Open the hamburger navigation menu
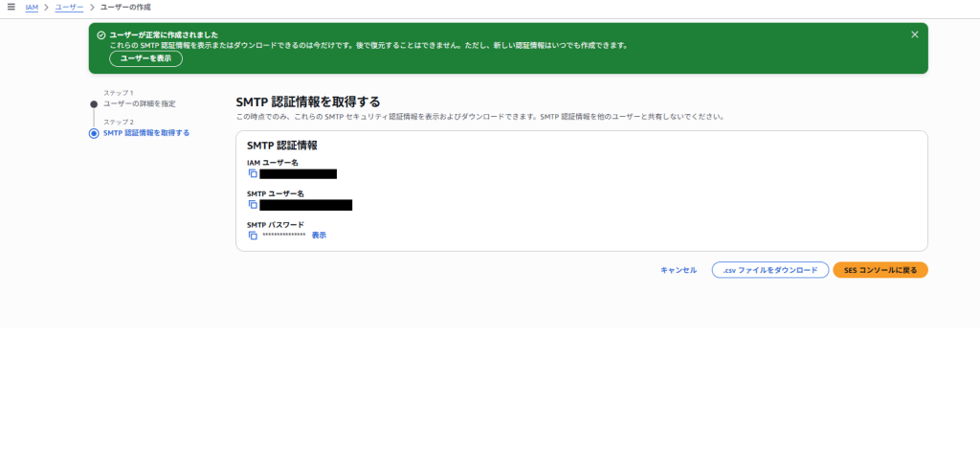Screen dimensions: 980x475 click(11, 7)
